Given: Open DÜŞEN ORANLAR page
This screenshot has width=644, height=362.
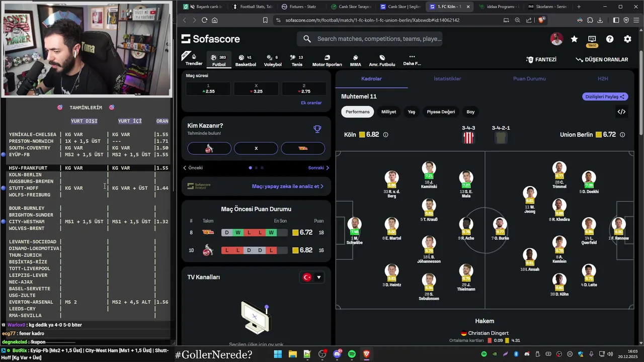Looking at the screenshot, I should 602,59.
